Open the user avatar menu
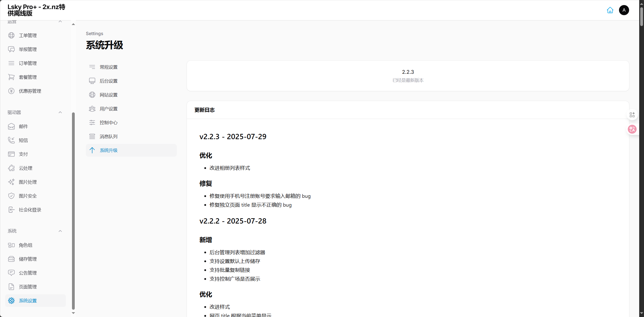Image resolution: width=644 pixels, height=317 pixels. coord(624,10)
